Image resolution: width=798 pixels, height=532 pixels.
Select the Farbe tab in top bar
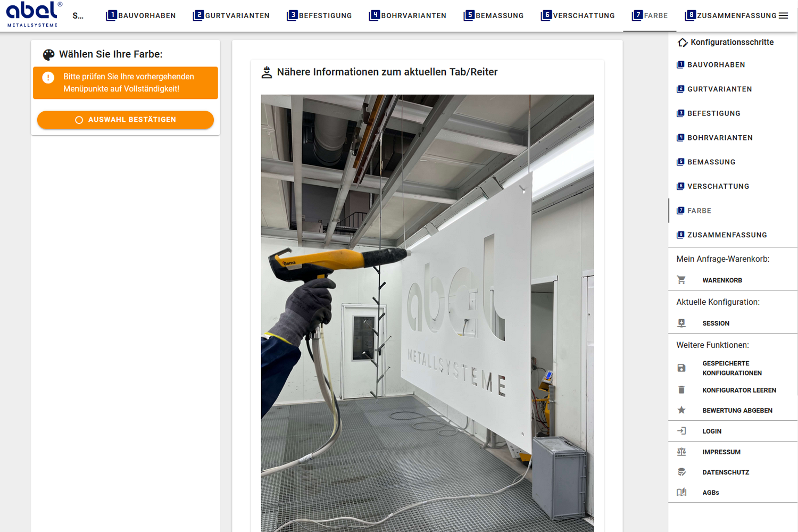(650, 15)
